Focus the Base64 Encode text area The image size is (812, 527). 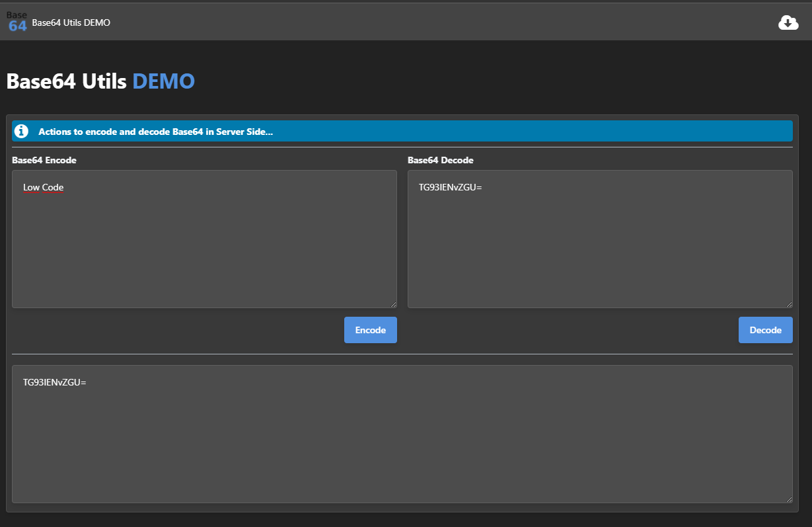(x=204, y=251)
